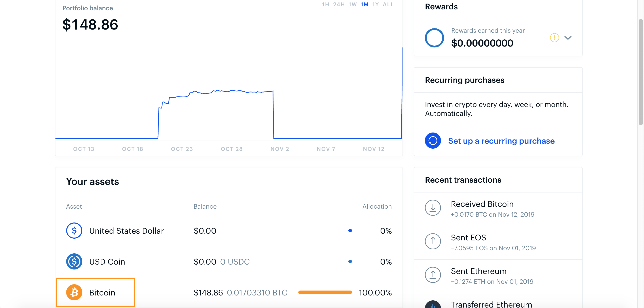The height and width of the screenshot is (308, 644).
Task: Click the $0.00000000 rewards amount
Action: [482, 43]
